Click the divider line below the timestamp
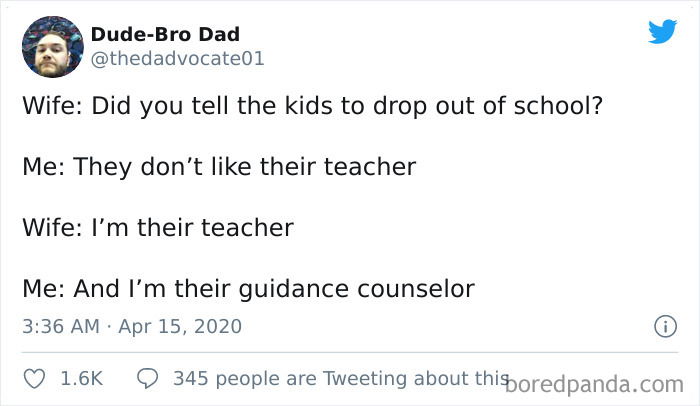The image size is (700, 406). (350, 352)
